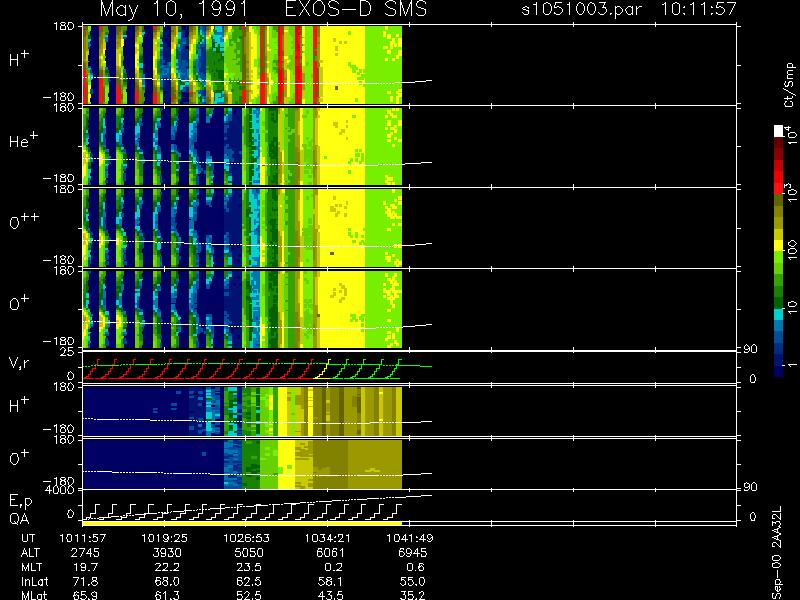
Task: Select the MLT value "0.2"
Action: click(x=334, y=567)
